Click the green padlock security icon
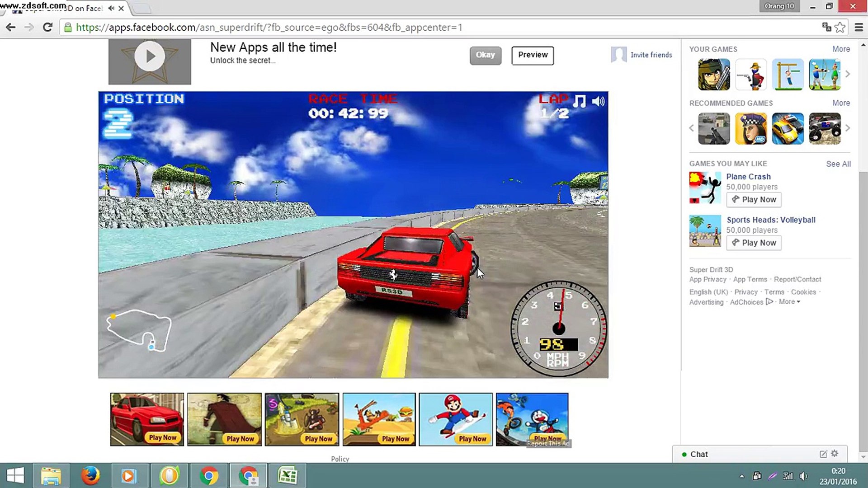Screen dimensions: 868x488 pyautogui.click(x=68, y=28)
